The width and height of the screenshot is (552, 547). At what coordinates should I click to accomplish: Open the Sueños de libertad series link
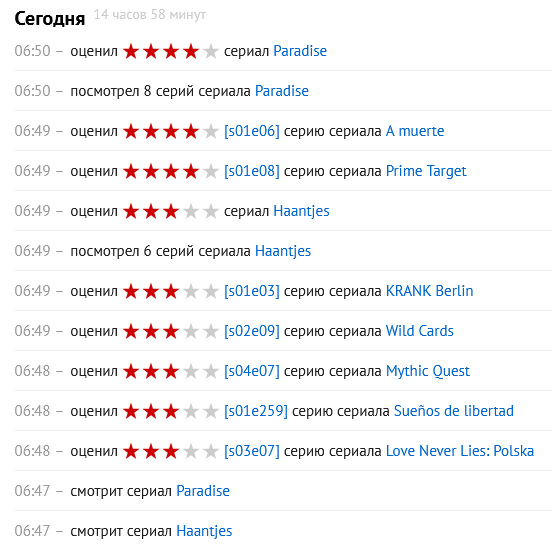[x=454, y=411]
